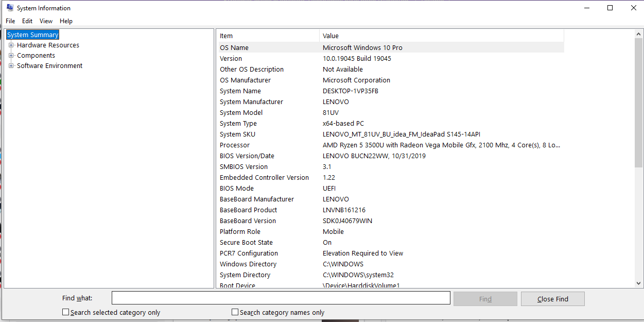The height and width of the screenshot is (322, 644).
Task: Enable Search category names only checkbox
Action: [235, 312]
